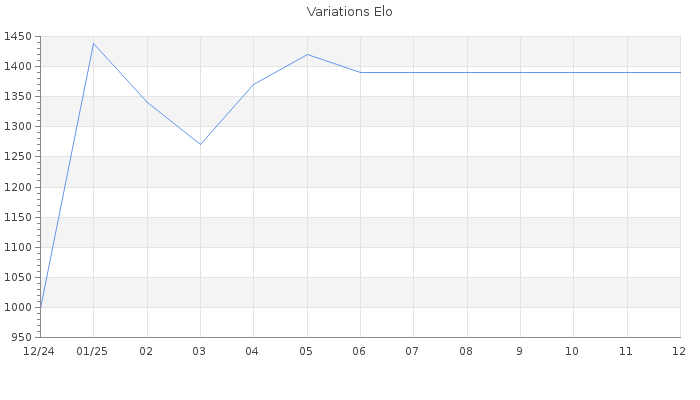Click the 06 x-axis label
The width and height of the screenshot is (700, 400).
[360, 352]
